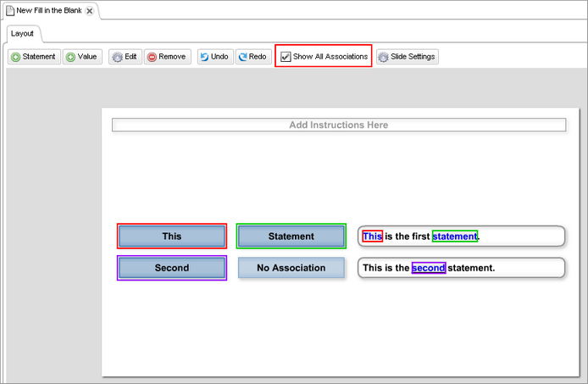
Task: Select the 'Second' value box
Action: click(172, 268)
